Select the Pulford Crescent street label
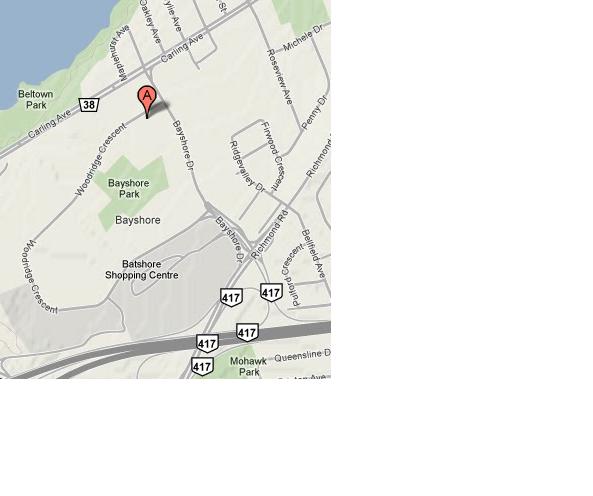 292,274
